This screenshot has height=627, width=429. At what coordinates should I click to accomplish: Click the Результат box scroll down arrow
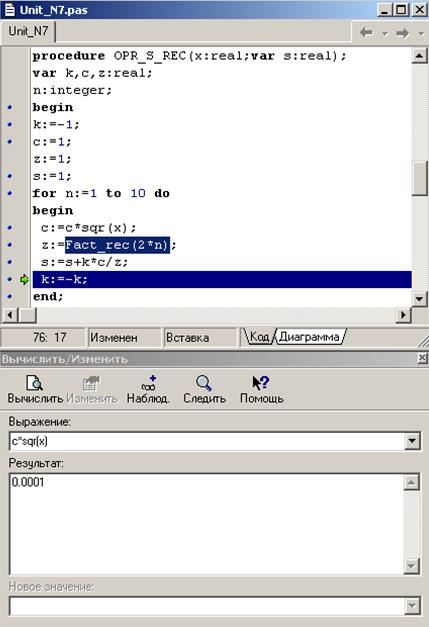pyautogui.click(x=411, y=566)
